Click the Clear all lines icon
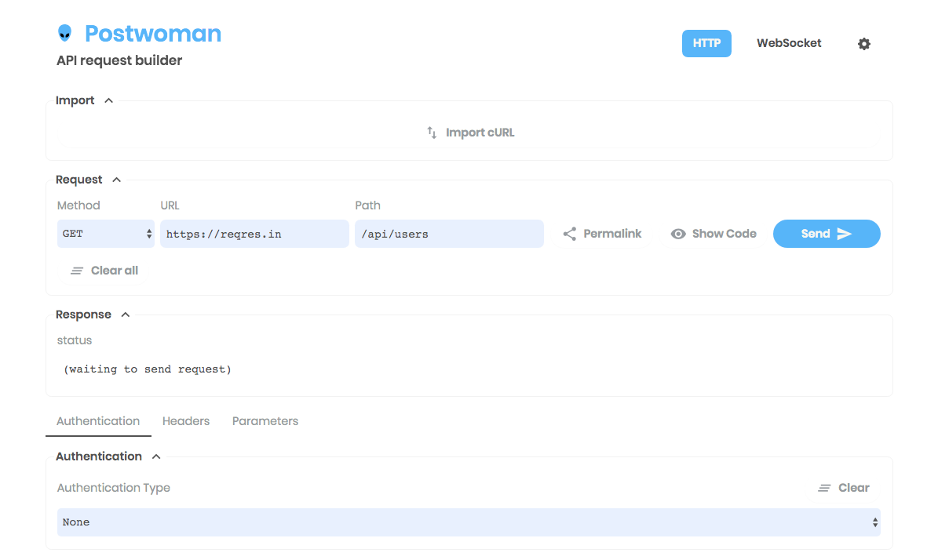 click(77, 271)
